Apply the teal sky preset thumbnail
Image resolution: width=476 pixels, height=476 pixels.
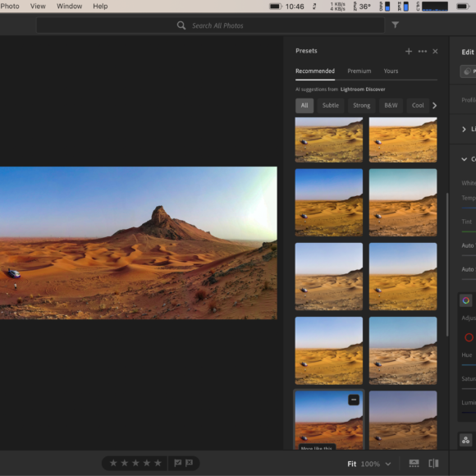point(403,203)
